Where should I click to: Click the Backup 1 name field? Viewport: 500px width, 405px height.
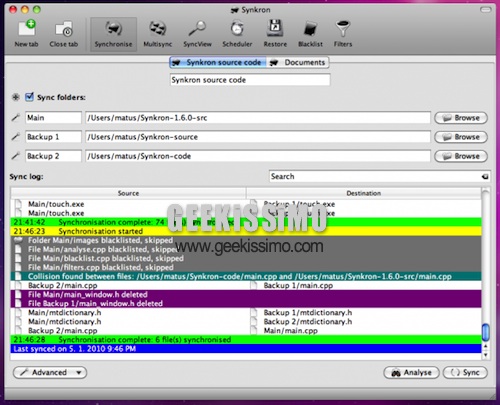point(53,137)
